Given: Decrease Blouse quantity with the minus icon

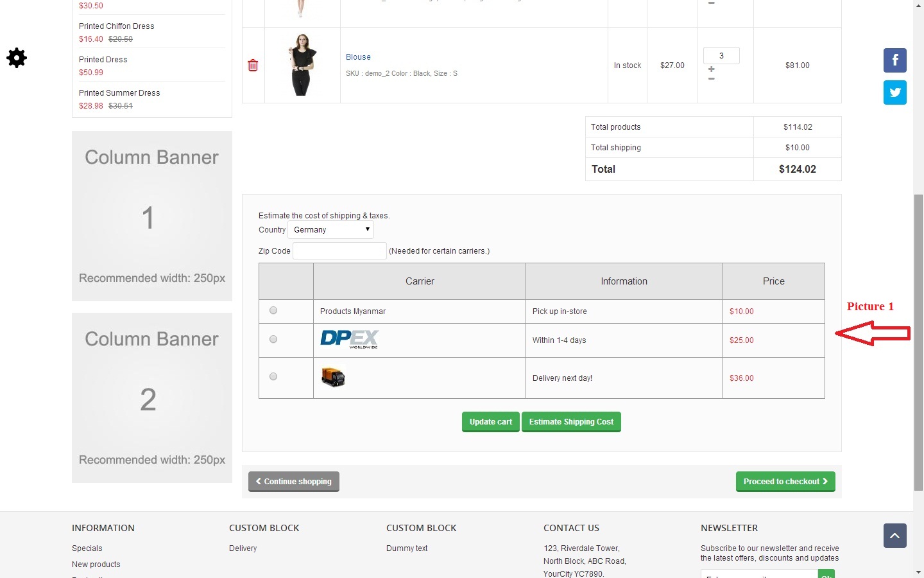Looking at the screenshot, I should tap(712, 79).
